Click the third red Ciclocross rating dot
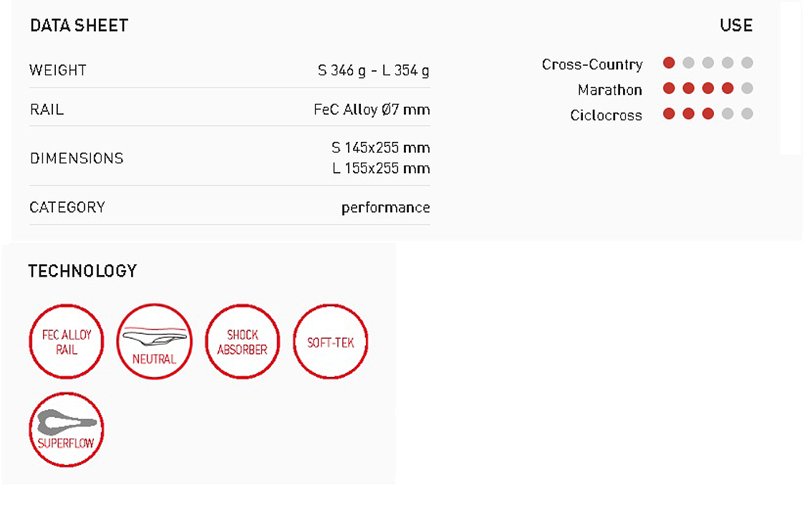Screen dimensions: 812x508 708,113
